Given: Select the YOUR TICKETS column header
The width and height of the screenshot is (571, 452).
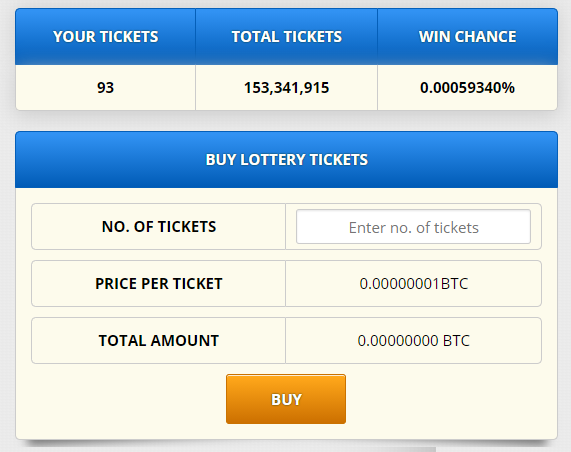Looking at the screenshot, I should 106,36.
